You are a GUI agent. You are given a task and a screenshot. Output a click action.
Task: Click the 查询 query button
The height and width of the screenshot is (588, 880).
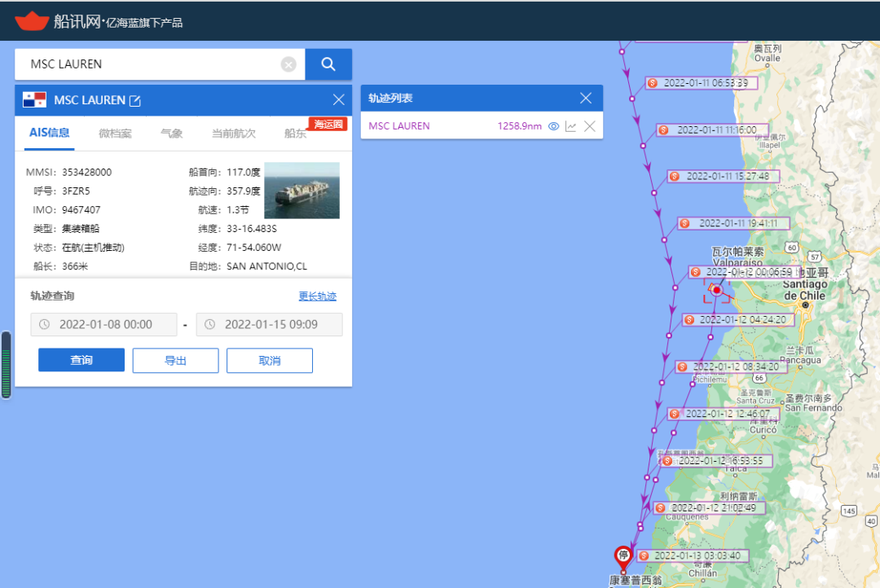coord(81,360)
